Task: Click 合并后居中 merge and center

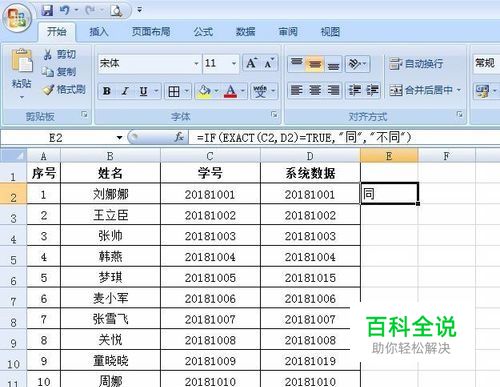Action: (421, 90)
